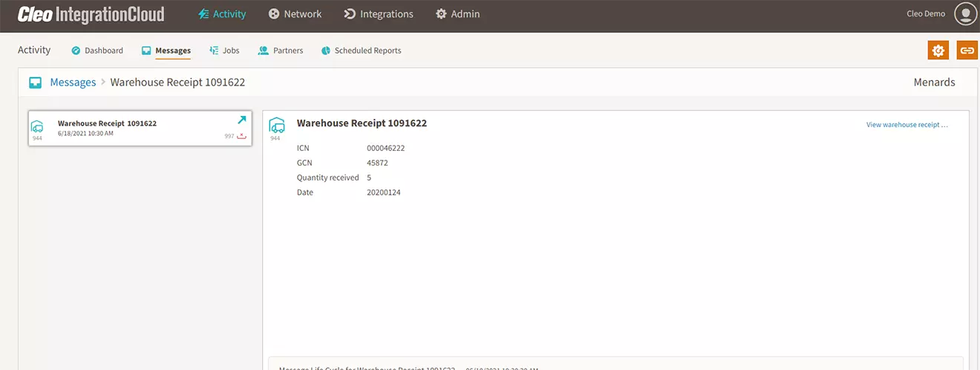Open Scheduled Reports tab

pyautogui.click(x=361, y=51)
